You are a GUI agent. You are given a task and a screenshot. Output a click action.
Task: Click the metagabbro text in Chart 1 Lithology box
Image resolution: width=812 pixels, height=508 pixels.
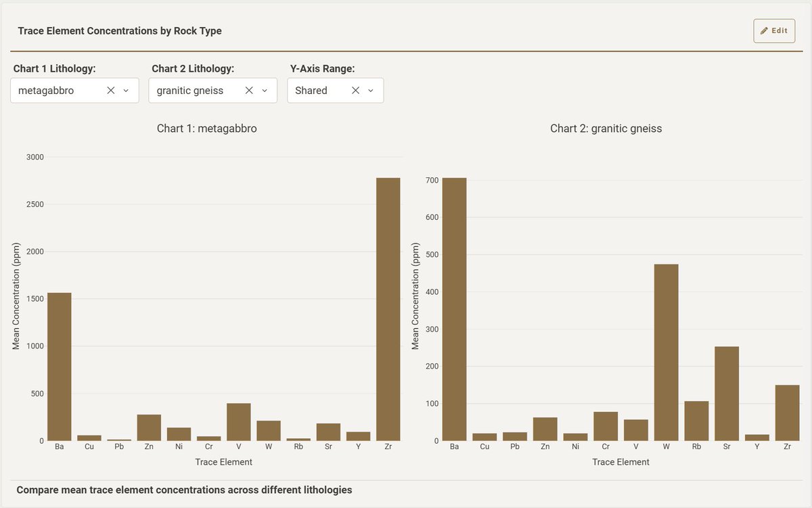click(x=47, y=90)
